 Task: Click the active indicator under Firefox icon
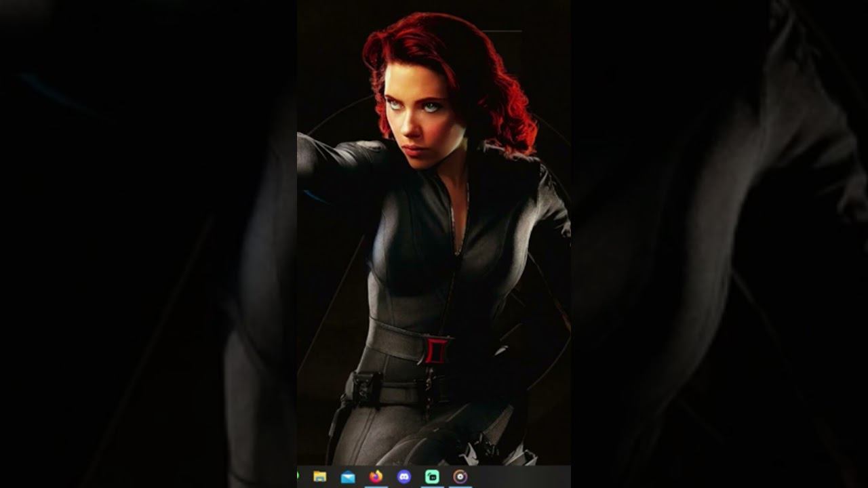(376, 486)
